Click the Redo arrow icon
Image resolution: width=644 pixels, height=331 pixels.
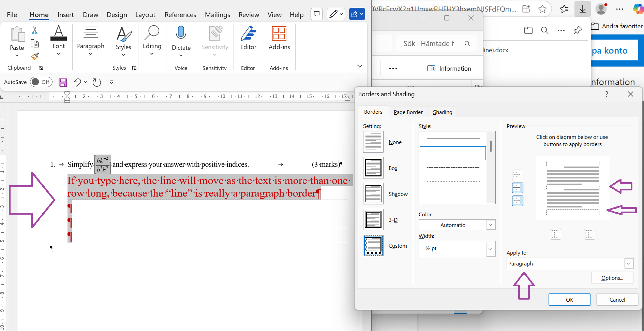point(97,82)
